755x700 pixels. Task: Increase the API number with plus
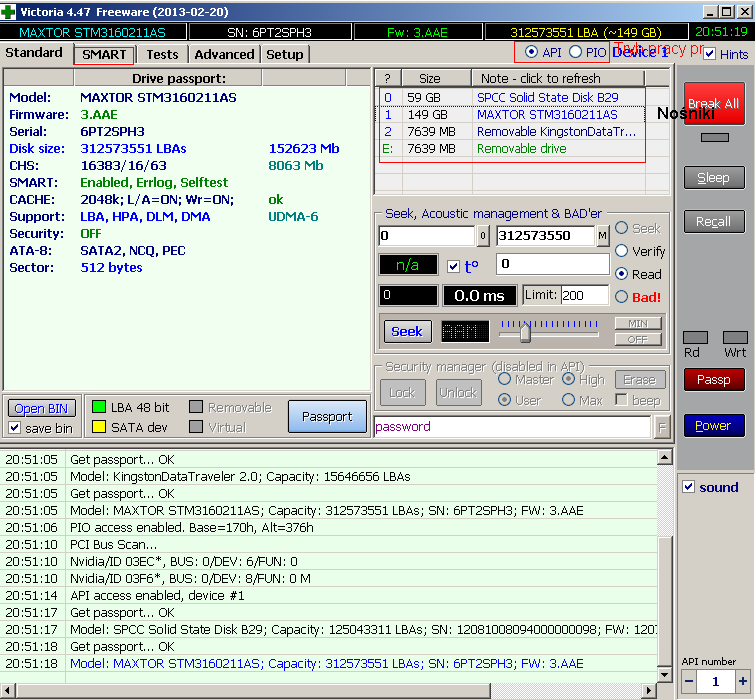(x=743, y=681)
